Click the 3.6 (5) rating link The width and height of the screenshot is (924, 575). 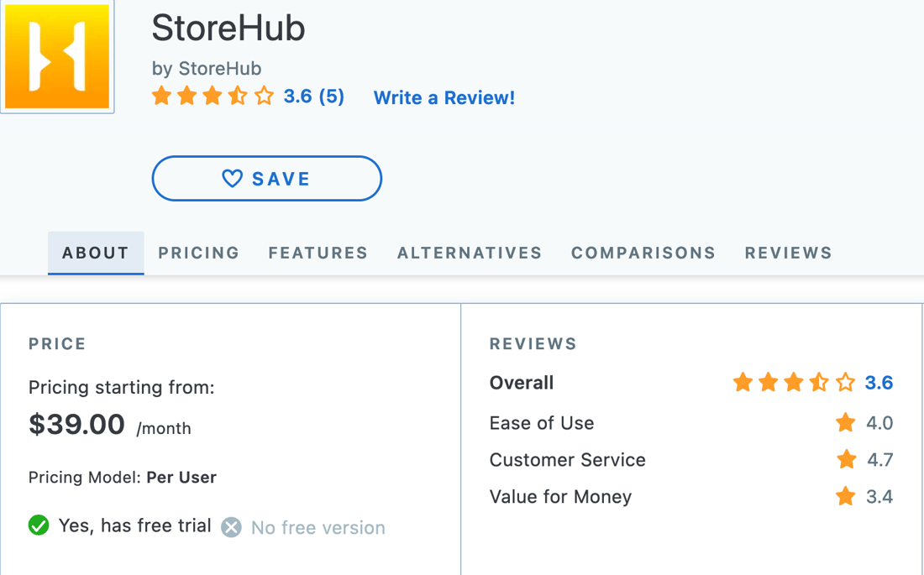314,97
